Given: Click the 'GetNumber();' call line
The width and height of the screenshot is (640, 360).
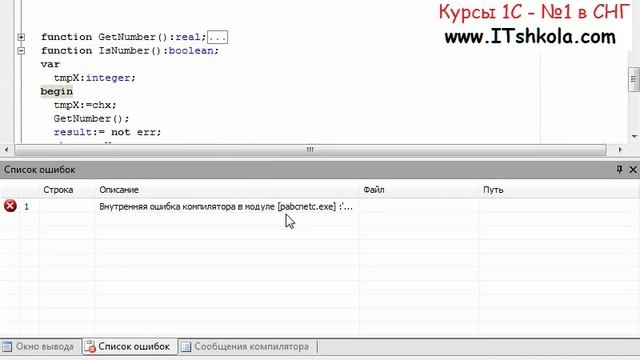Looking at the screenshot, I should click(x=91, y=119).
